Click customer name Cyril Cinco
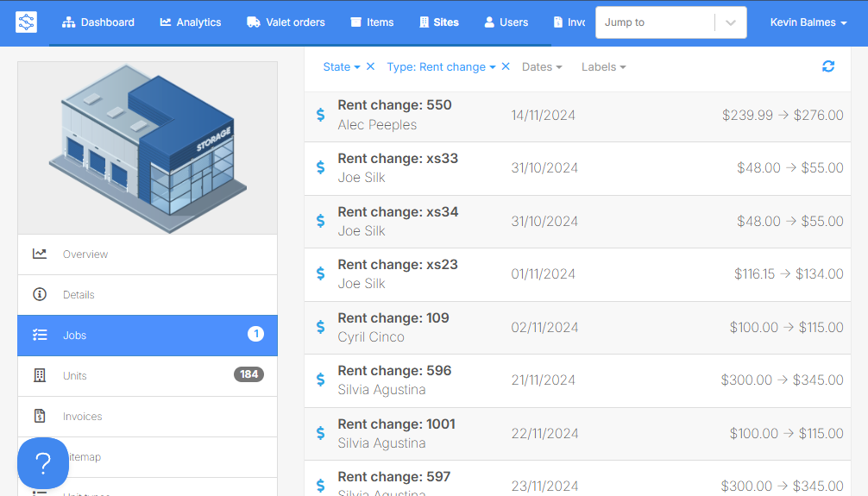Image resolution: width=868 pixels, height=496 pixels. (x=371, y=337)
